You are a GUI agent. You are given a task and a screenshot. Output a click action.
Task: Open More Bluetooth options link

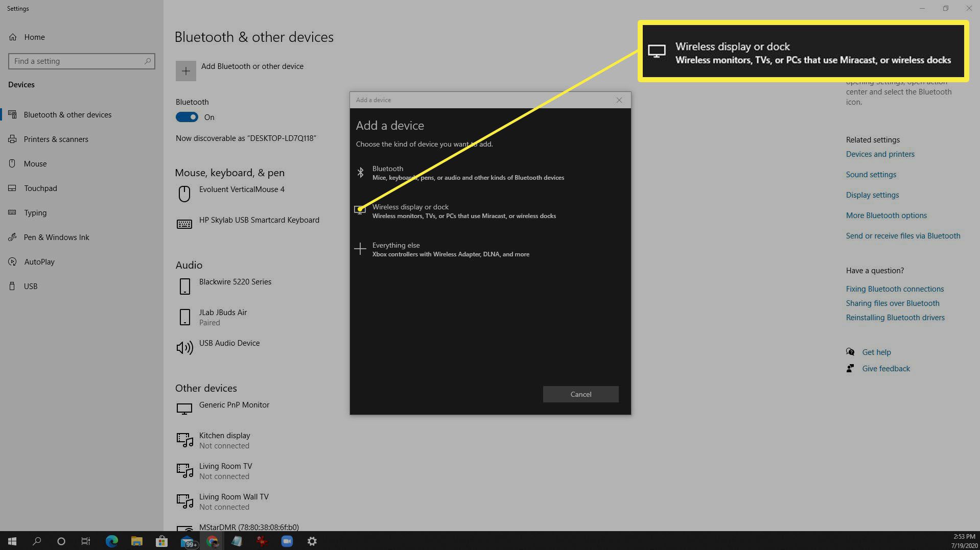[886, 216]
